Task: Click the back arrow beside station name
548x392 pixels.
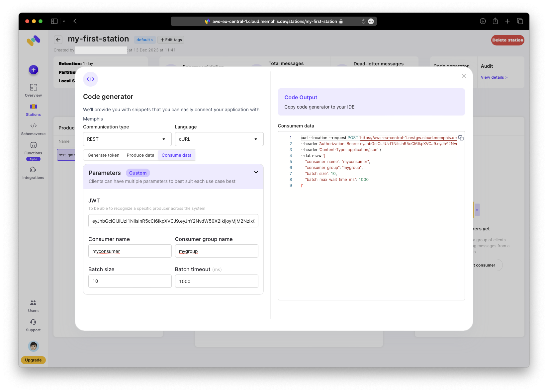Action: coord(58,40)
